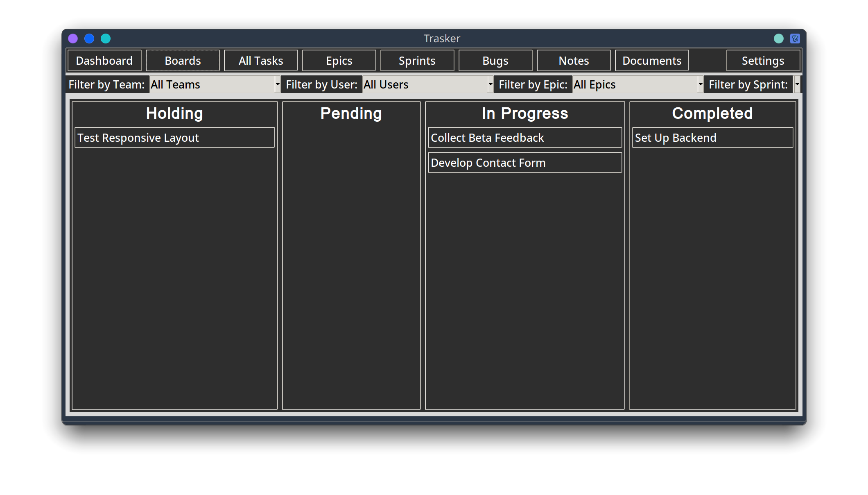Select the Test Responsive Layout card
Viewport: 868px width, 495px height.
(174, 138)
